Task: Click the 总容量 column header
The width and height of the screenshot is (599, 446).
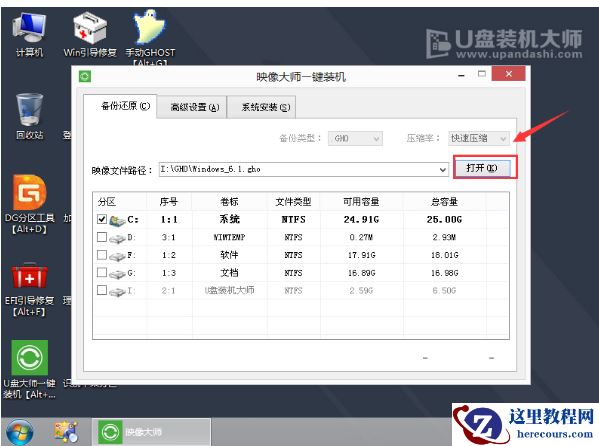Action: coord(444,201)
